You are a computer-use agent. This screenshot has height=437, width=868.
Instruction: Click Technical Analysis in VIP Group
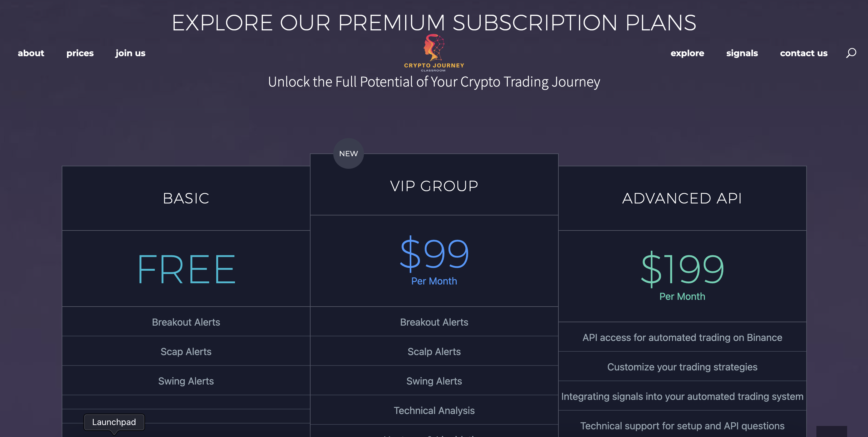click(434, 410)
